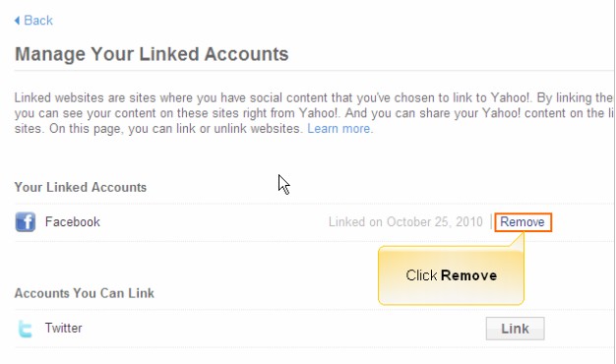This screenshot has width=616, height=364.
Task: Click the Your Linked Accounts section heading
Action: (x=81, y=187)
